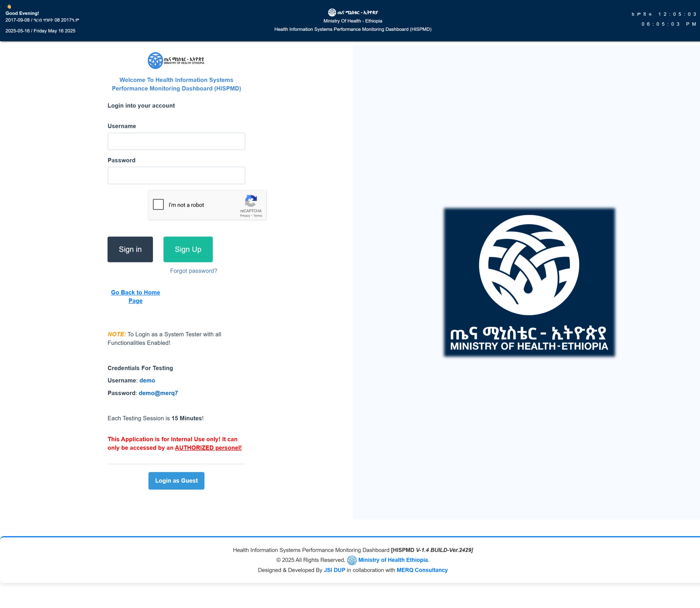Click the small footer Ministry logo icon
This screenshot has width=700, height=608.
(352, 560)
